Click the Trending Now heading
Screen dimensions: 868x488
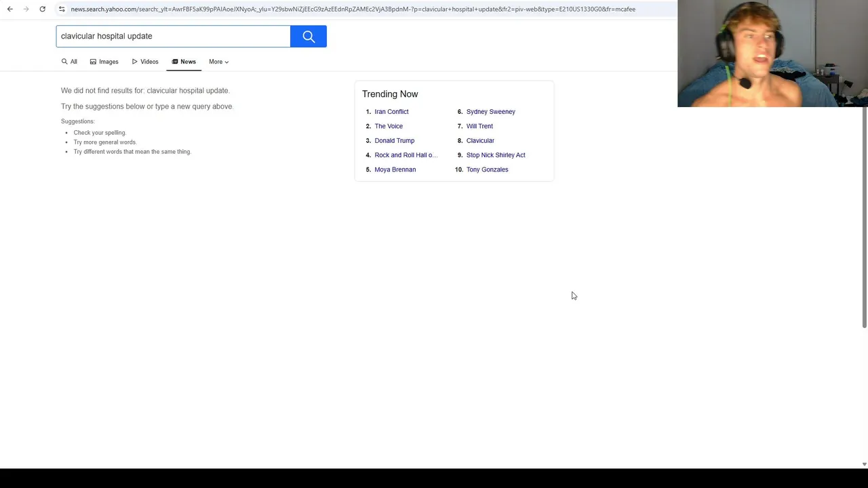coord(390,94)
